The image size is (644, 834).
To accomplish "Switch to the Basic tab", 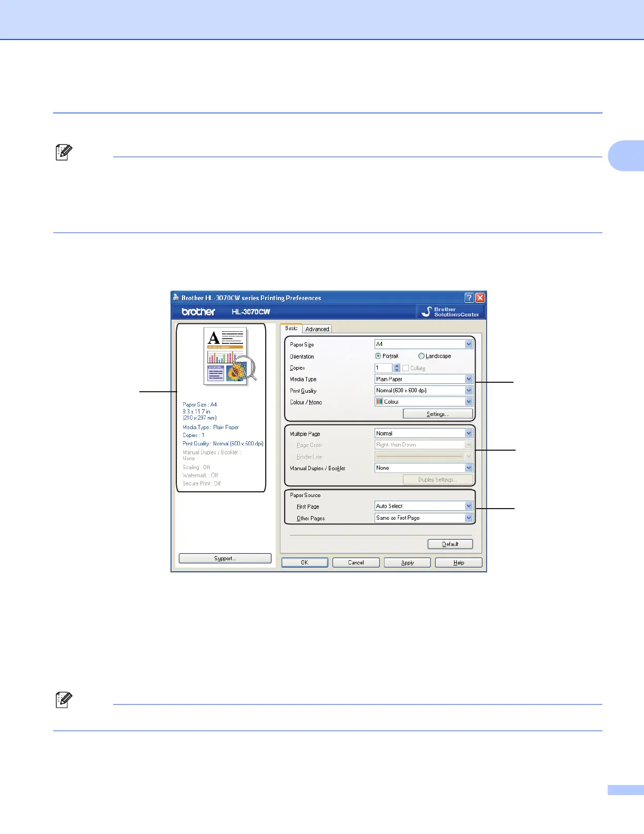I will [291, 328].
